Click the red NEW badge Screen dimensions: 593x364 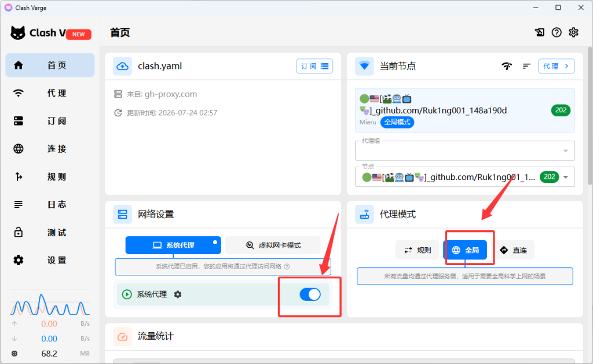79,34
